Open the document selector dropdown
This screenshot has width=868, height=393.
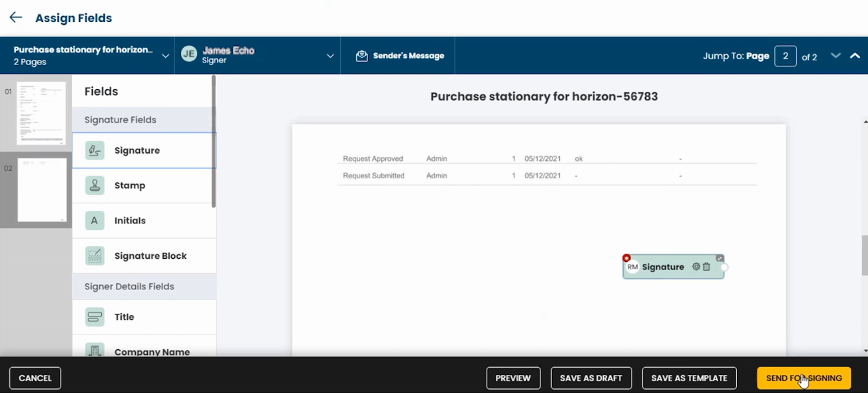pos(166,56)
